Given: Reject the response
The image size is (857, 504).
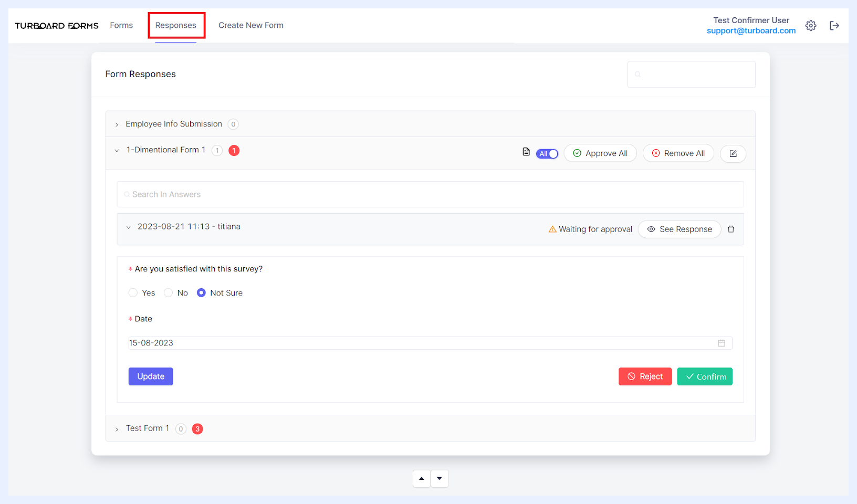Looking at the screenshot, I should click(x=645, y=376).
